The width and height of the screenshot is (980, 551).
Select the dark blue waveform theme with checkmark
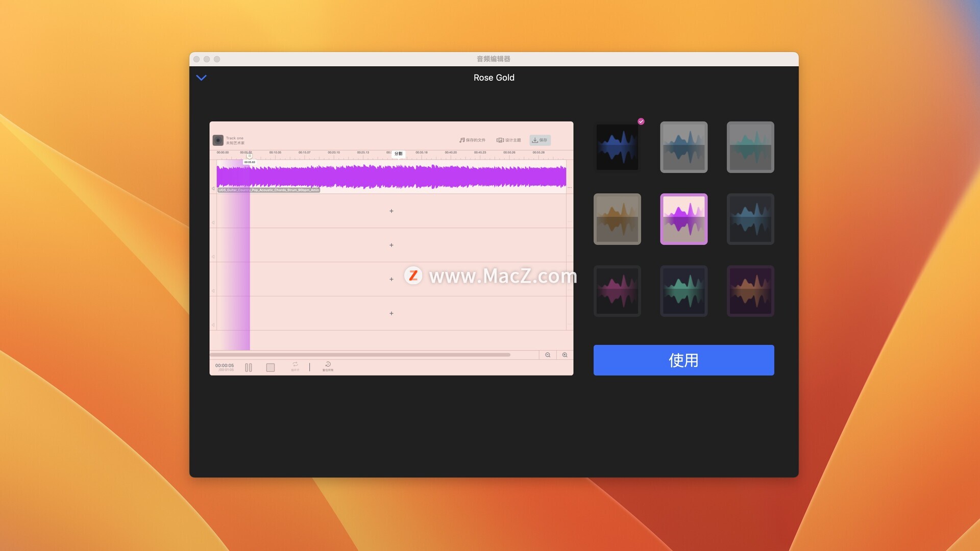click(x=617, y=147)
